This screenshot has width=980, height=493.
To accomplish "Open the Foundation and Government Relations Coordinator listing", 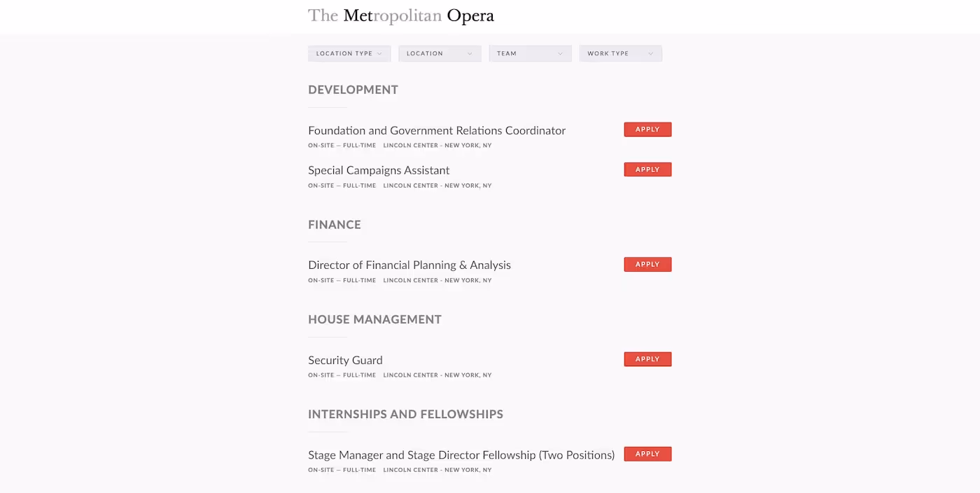I will click(436, 130).
